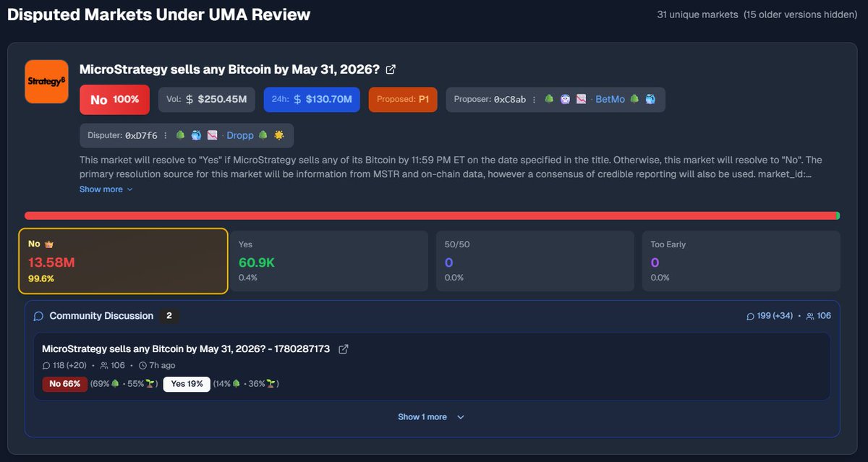
Task: Click the (14% · 36%) stats after Yes 19%
Action: (246, 384)
